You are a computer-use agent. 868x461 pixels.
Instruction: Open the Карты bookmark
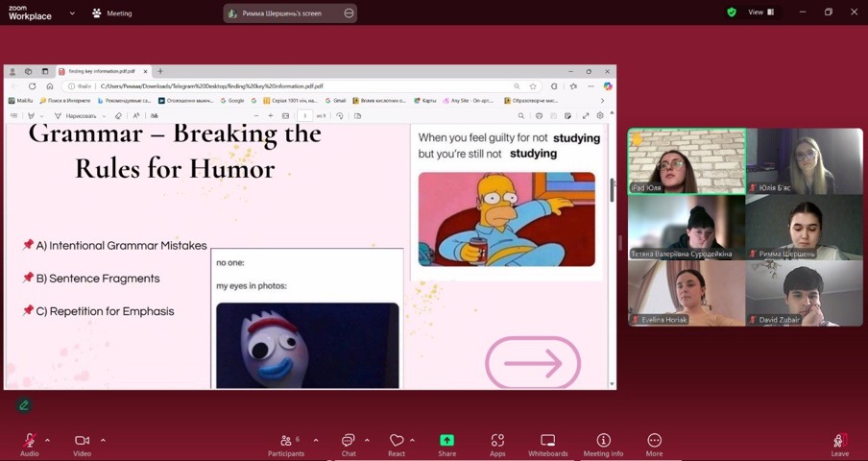click(x=425, y=101)
